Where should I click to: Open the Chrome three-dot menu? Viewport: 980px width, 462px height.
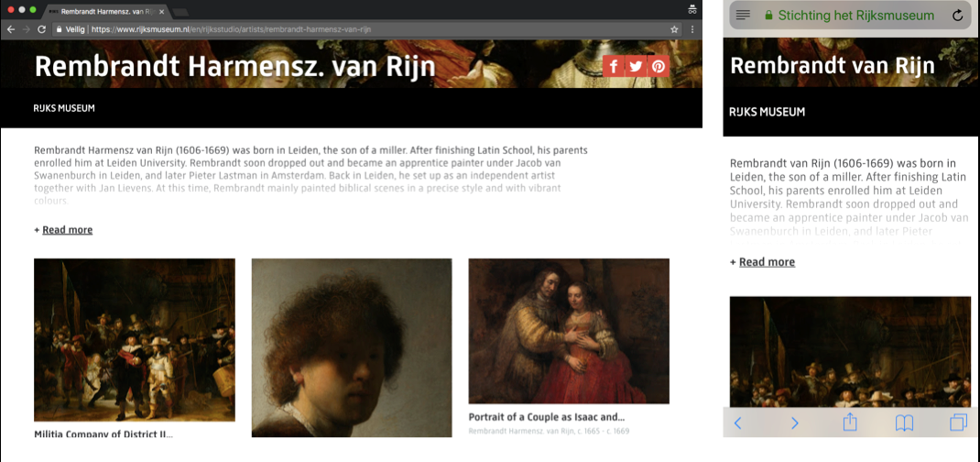(692, 29)
